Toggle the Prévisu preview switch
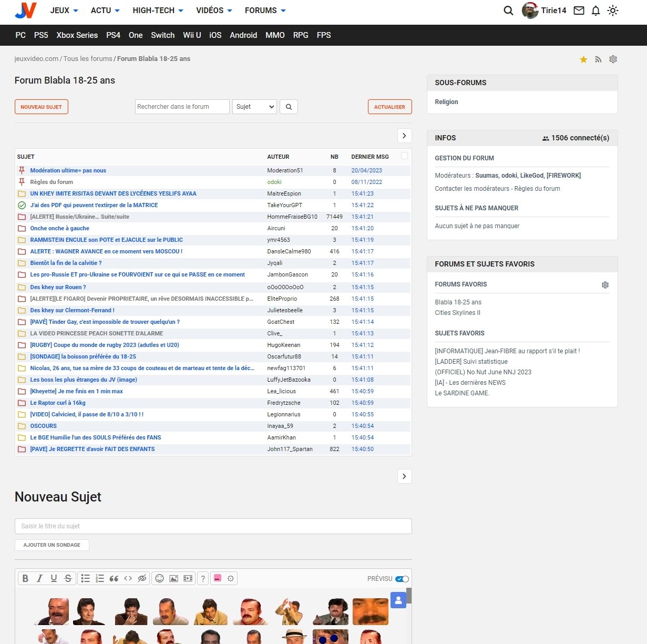This screenshot has height=644, width=647. point(402,579)
